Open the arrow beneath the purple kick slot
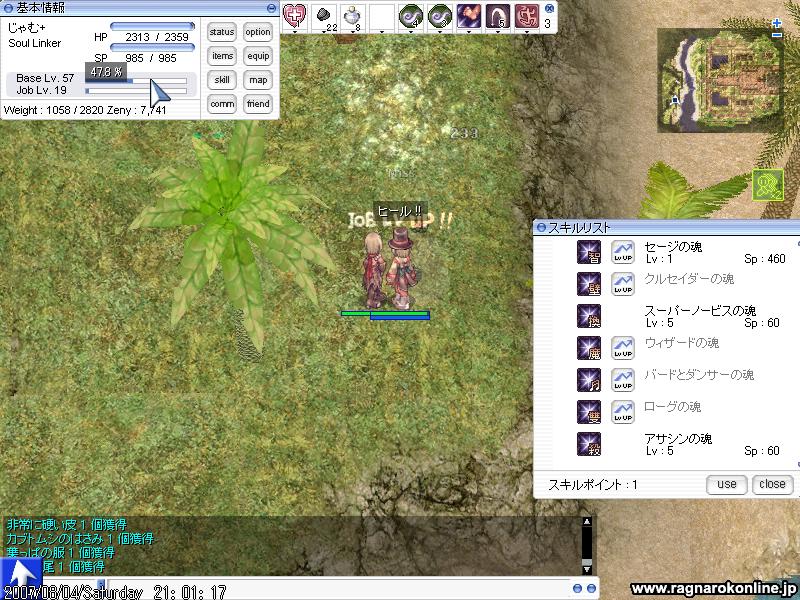 pyautogui.click(x=468, y=32)
